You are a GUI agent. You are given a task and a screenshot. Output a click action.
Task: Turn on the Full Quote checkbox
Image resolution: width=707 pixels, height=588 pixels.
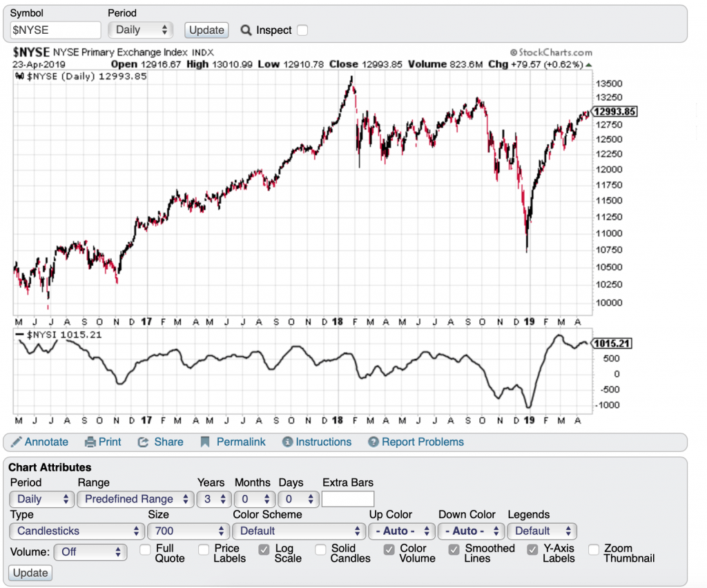(145, 549)
